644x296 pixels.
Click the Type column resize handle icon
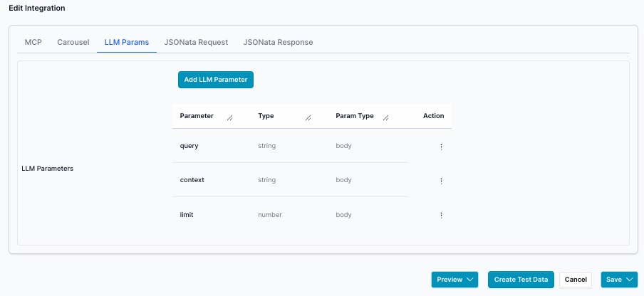pyautogui.click(x=308, y=118)
